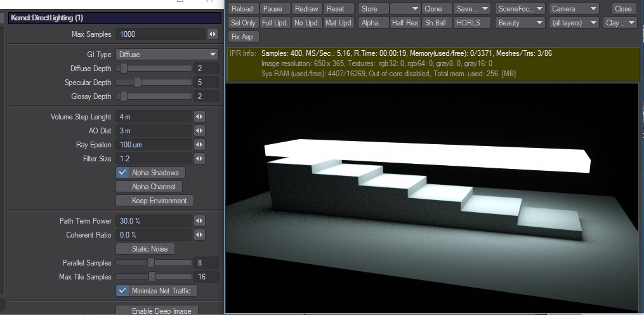The width and height of the screenshot is (644, 315).
Task: Click the AO Dist arrow stepper
Action: pos(199,131)
